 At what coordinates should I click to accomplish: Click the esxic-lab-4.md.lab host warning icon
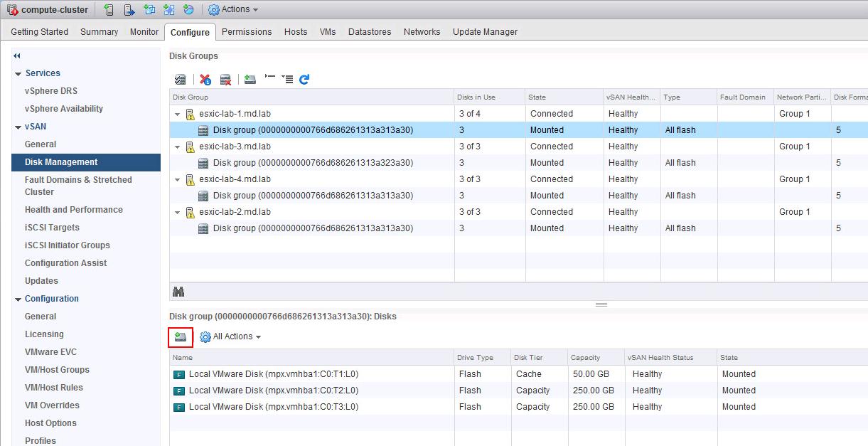pos(190,179)
